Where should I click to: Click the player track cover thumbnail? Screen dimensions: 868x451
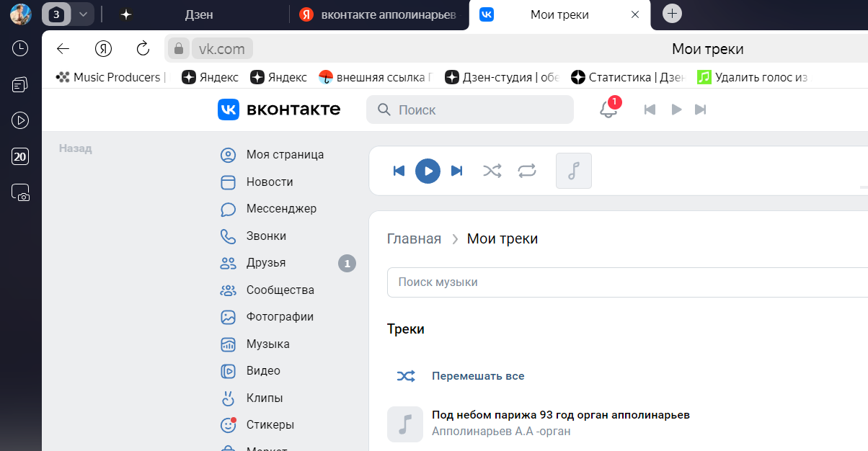(574, 171)
